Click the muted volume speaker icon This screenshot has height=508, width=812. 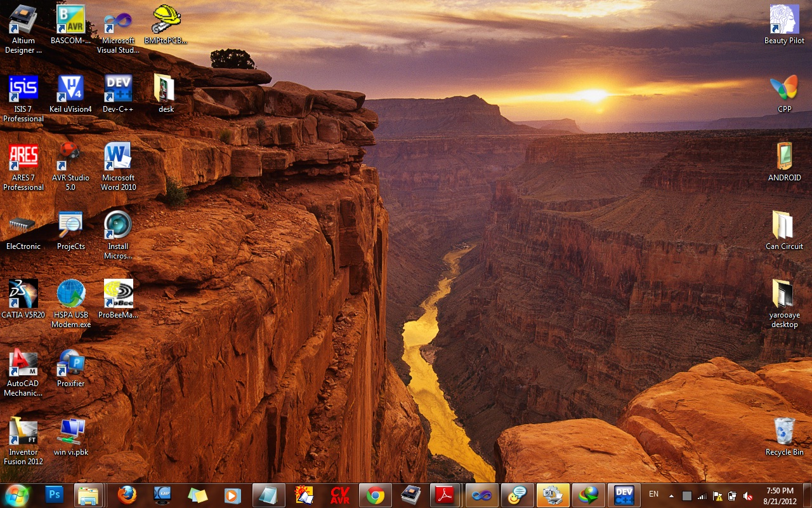click(748, 495)
